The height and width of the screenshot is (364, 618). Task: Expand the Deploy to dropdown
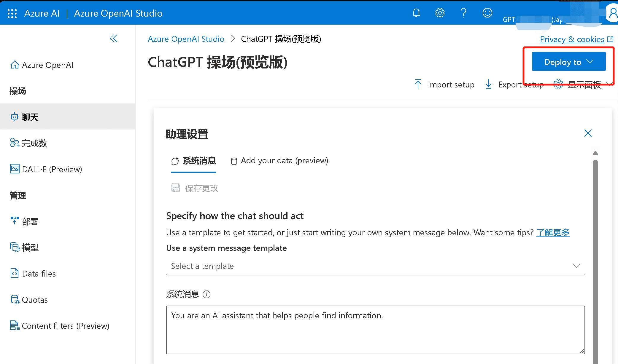coord(569,61)
